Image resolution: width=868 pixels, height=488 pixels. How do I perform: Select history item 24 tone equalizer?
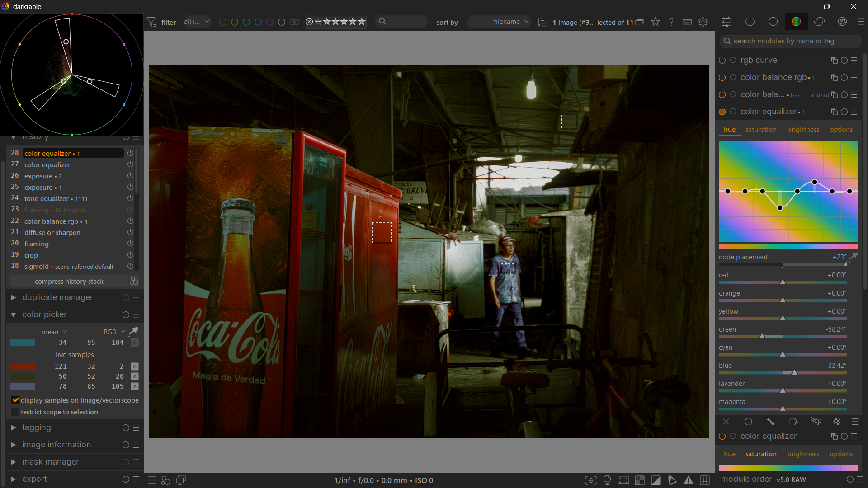[x=73, y=198]
